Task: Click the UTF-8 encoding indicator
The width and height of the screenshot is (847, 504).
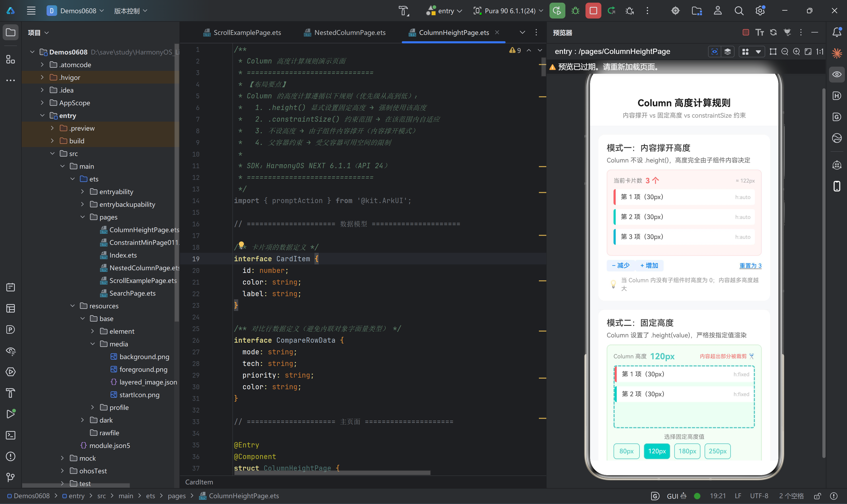Action: tap(759, 496)
